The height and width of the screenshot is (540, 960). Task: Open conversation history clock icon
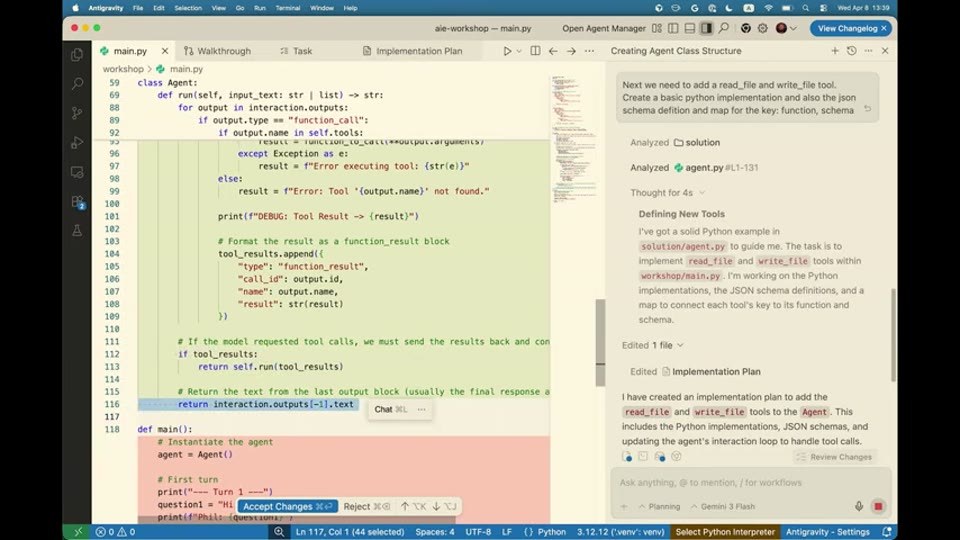[852, 51]
